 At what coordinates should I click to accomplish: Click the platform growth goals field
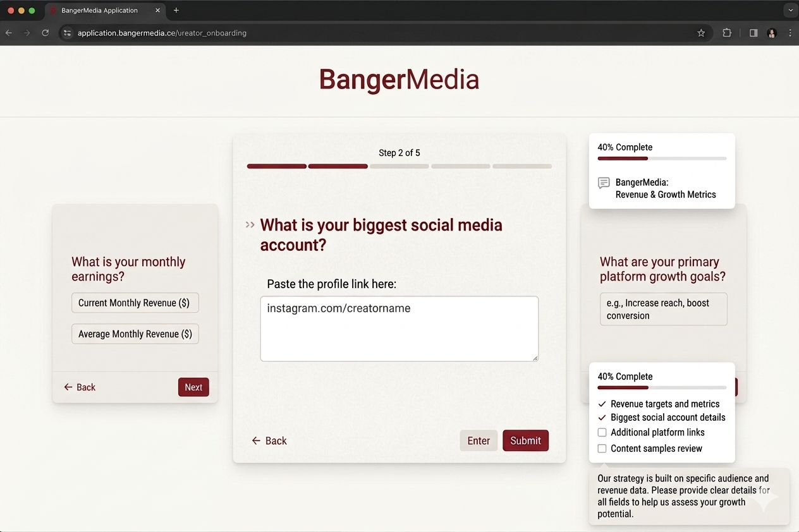tap(664, 309)
